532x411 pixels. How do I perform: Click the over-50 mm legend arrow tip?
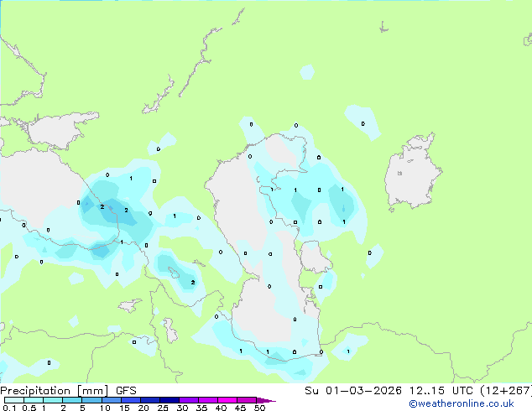[266, 400]
